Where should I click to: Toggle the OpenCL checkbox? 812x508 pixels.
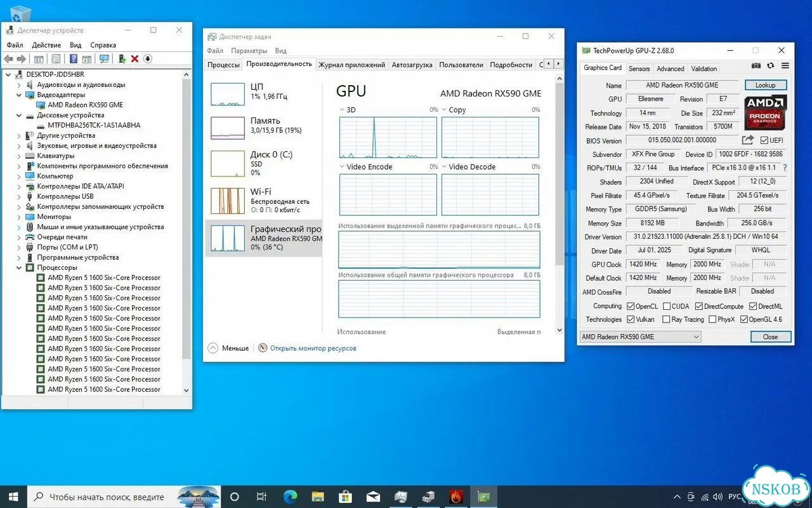pyautogui.click(x=630, y=306)
